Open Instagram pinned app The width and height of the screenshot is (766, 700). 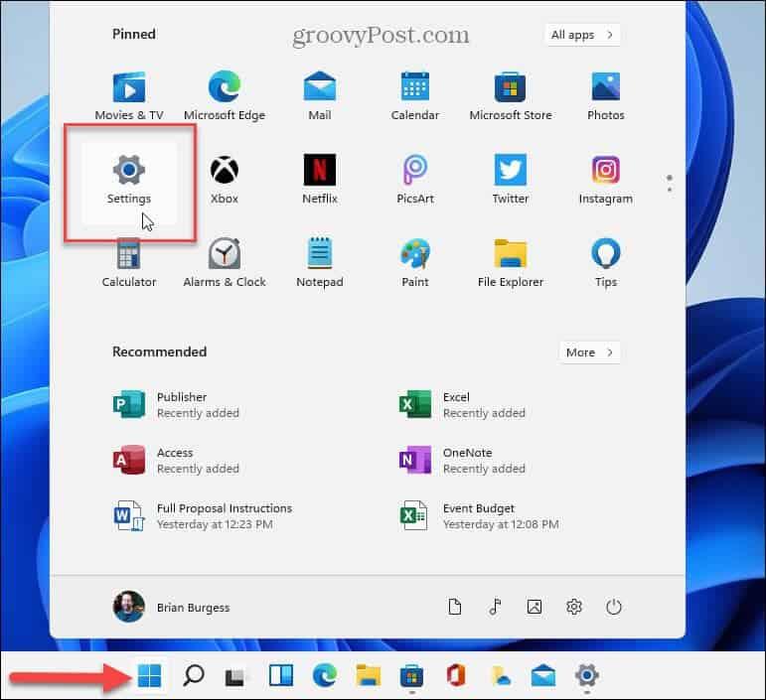(605, 181)
